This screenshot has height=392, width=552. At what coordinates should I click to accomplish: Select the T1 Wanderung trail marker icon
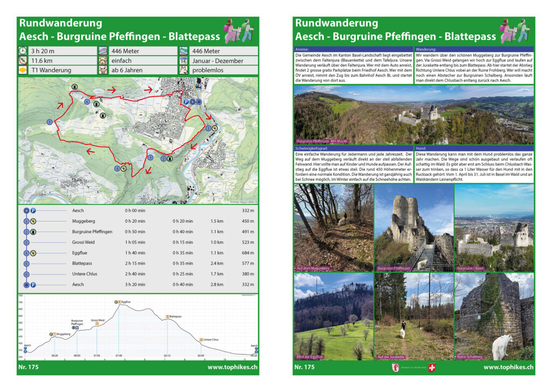tap(22, 71)
